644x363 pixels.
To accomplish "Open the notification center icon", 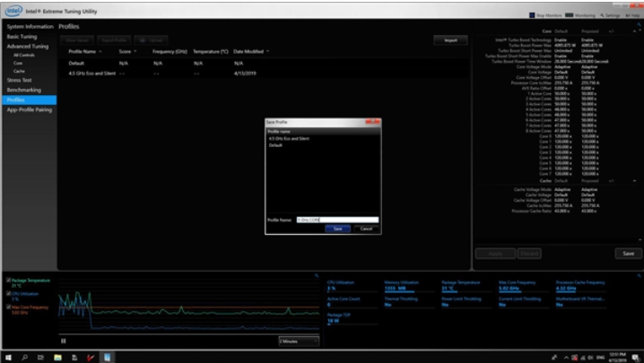I will (x=635, y=358).
